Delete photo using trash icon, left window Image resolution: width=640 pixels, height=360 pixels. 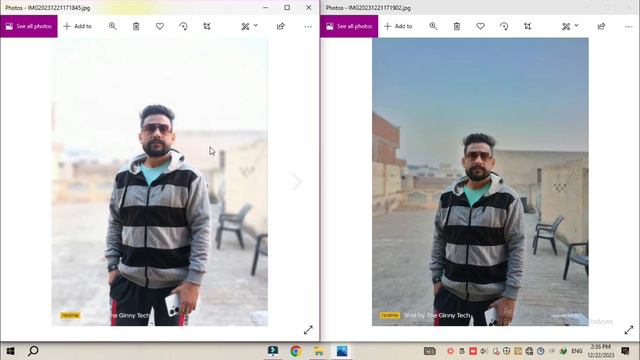pos(136,26)
